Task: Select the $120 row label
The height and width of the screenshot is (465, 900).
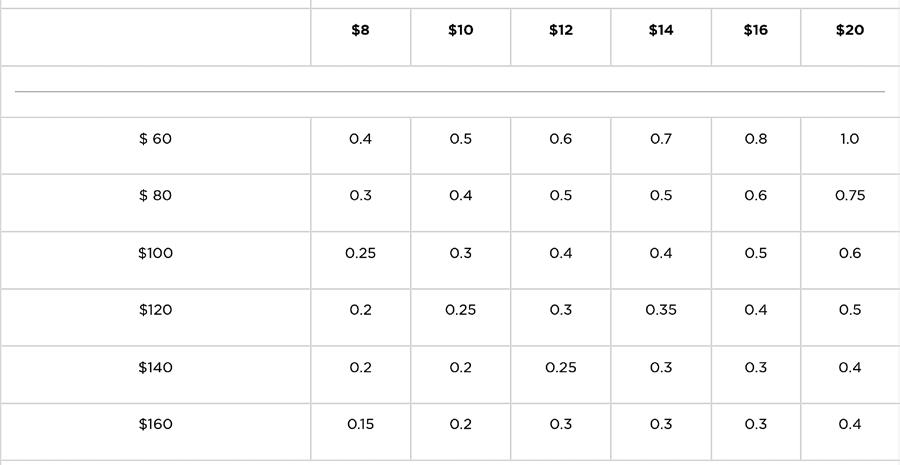Action: click(155, 310)
